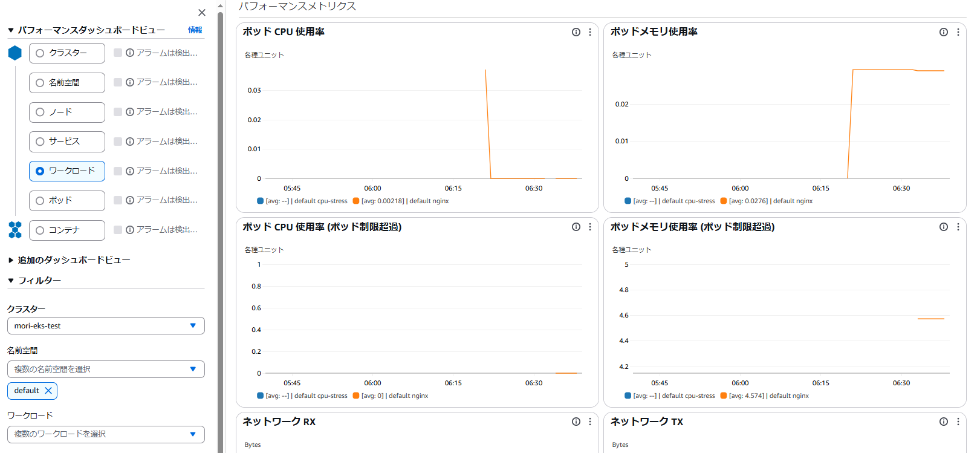Viewport: 980px width, 453px height.
Task: Click alarm info icon in ワークロード row
Action: pyautogui.click(x=130, y=171)
